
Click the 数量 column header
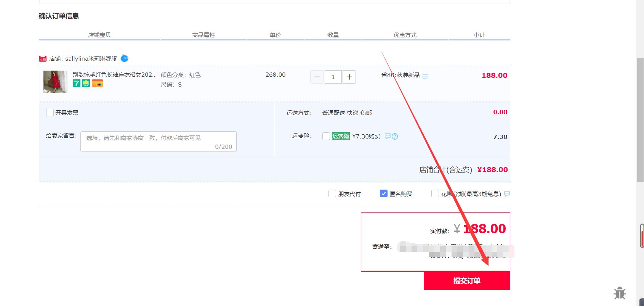[x=333, y=35]
